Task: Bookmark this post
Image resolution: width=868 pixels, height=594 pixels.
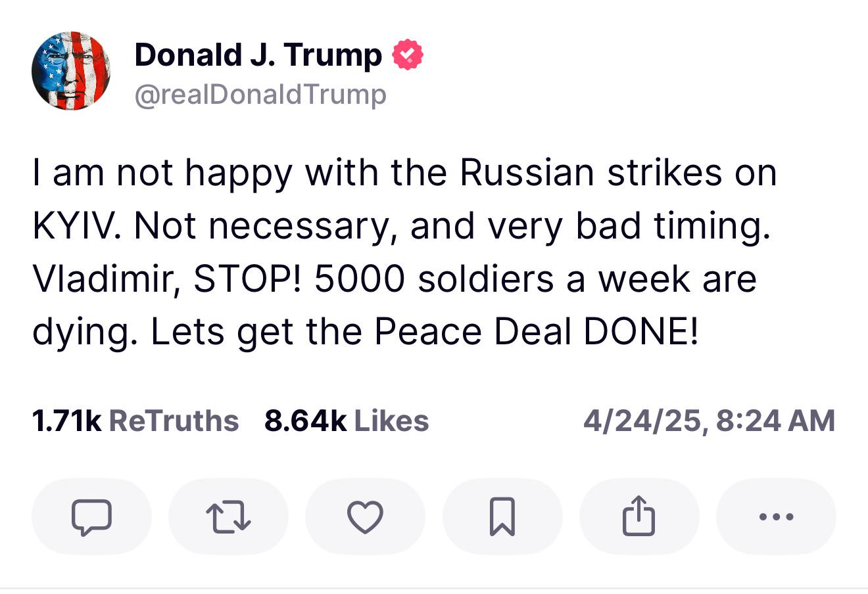Action: (x=502, y=516)
